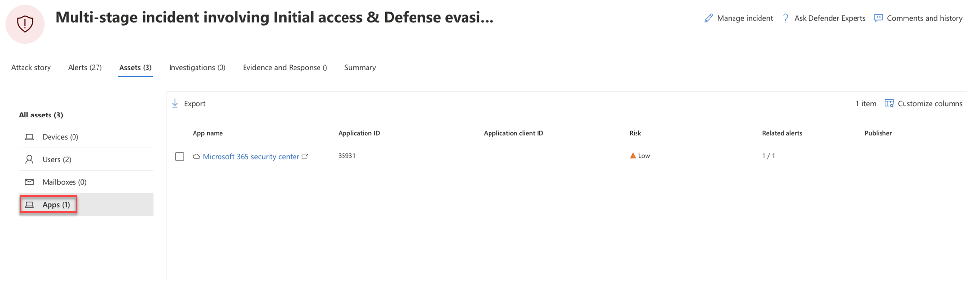Click the cloud icon beside Microsoft 365
This screenshot has height=281, width=980.
[196, 156]
